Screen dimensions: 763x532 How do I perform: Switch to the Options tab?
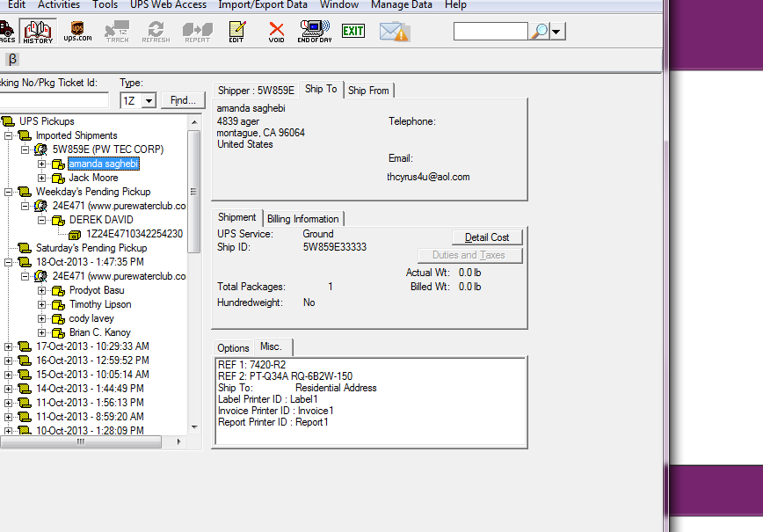(x=233, y=348)
